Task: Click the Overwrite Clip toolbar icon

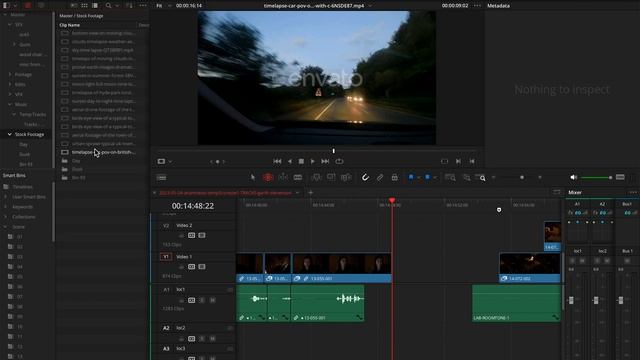Action: click(x=331, y=177)
